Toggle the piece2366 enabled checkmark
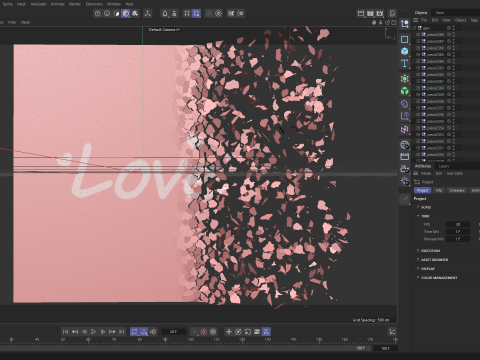This screenshot has width=480, height=360. pos(449,48)
